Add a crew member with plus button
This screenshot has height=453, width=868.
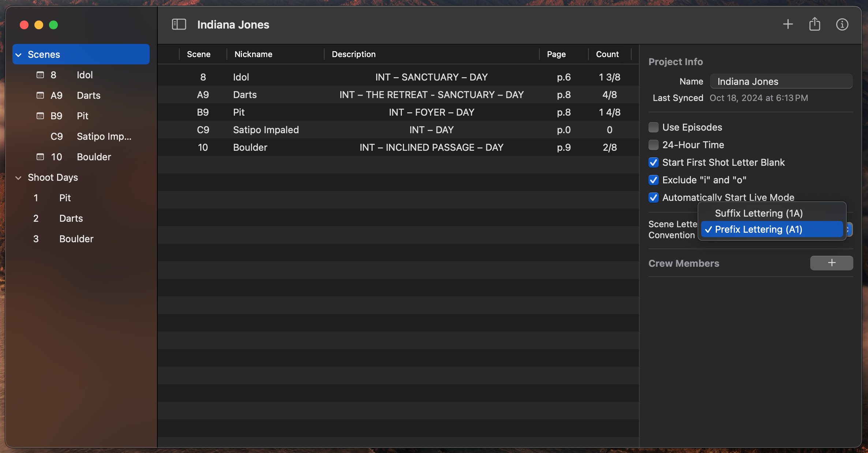[831, 263]
